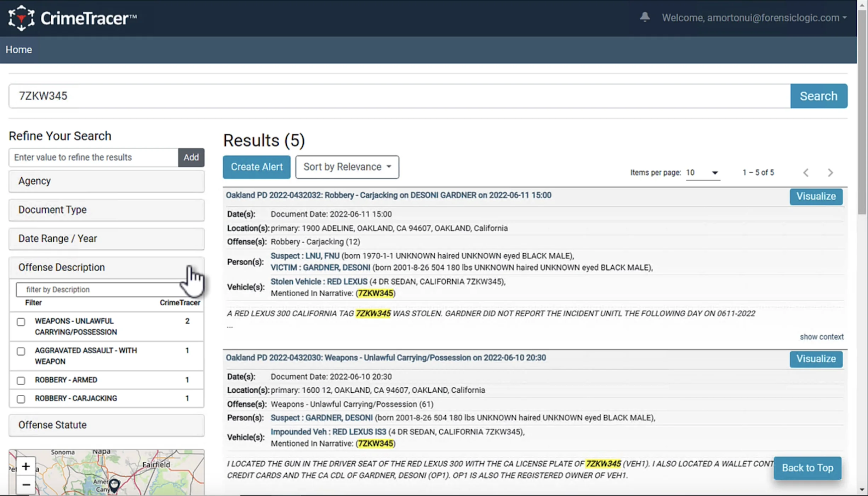Click the map thumbnail area near Fairfield

(156, 465)
